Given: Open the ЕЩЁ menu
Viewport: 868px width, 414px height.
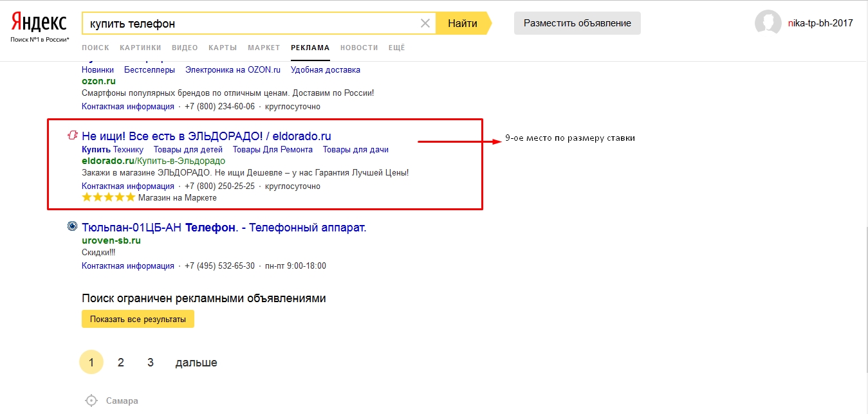Looking at the screenshot, I should pos(397,48).
